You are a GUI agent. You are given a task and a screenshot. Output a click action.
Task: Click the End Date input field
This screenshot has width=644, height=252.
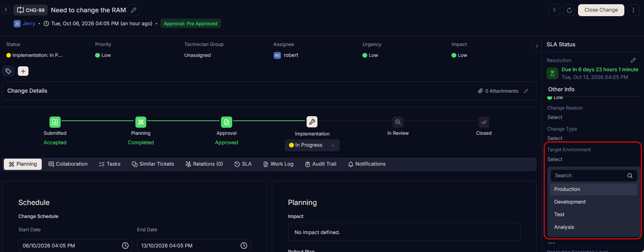coord(194,246)
